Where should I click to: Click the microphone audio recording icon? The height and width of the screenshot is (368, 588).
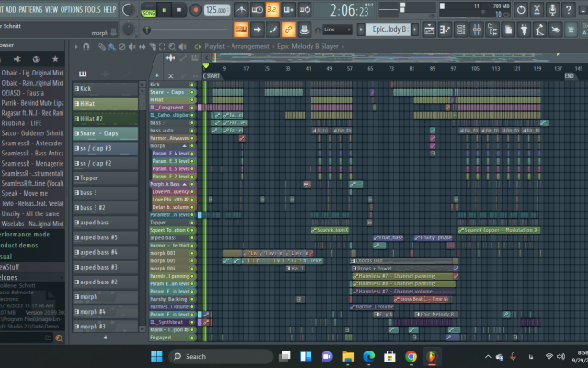(552, 10)
